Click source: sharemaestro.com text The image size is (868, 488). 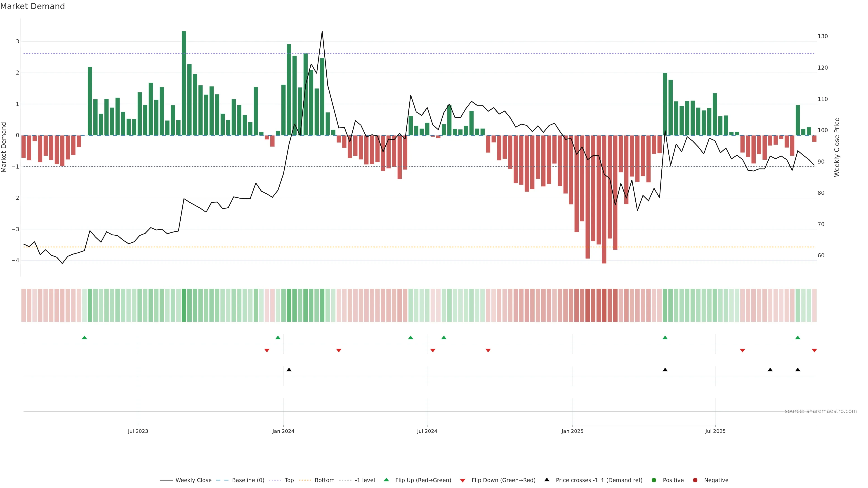(x=821, y=411)
